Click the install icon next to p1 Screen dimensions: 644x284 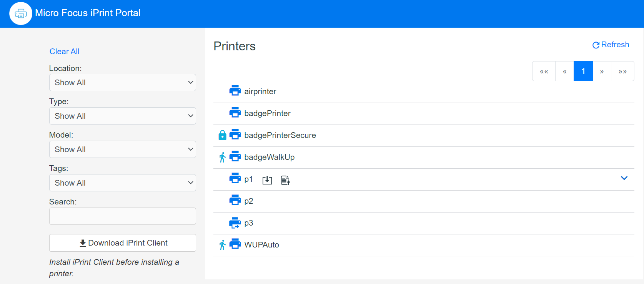[267, 180]
